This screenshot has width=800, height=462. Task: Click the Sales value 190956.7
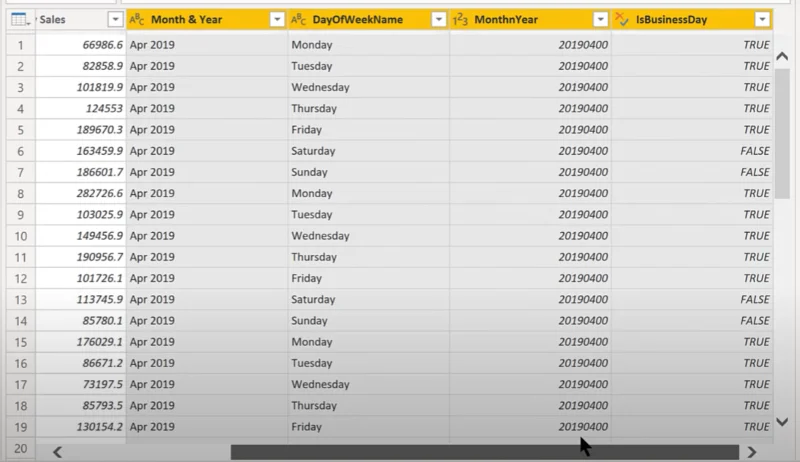(99, 257)
